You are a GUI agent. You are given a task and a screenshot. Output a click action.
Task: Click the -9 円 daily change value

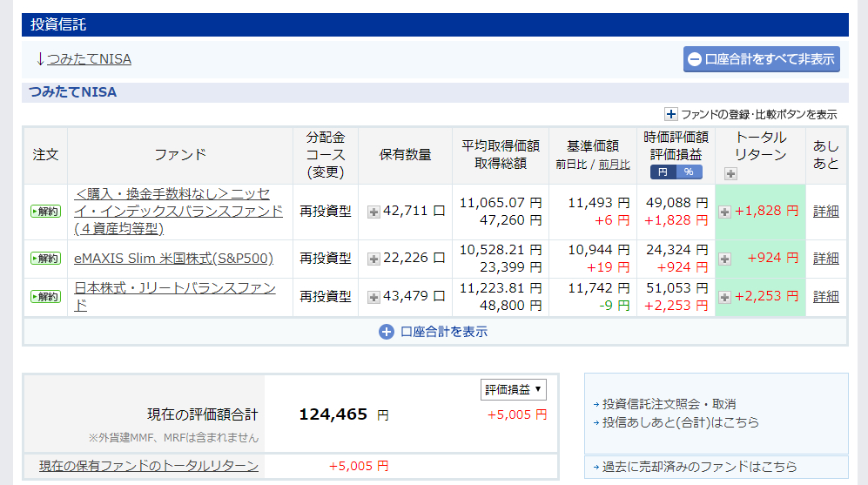click(615, 306)
